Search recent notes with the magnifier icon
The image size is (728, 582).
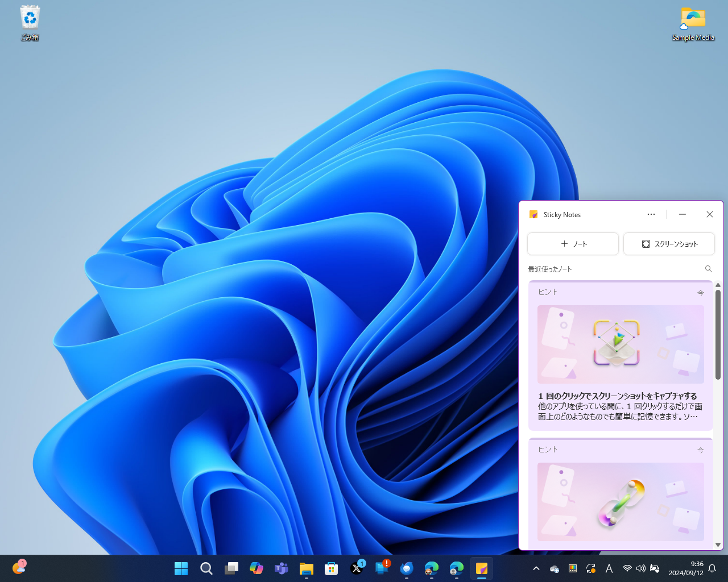708,269
